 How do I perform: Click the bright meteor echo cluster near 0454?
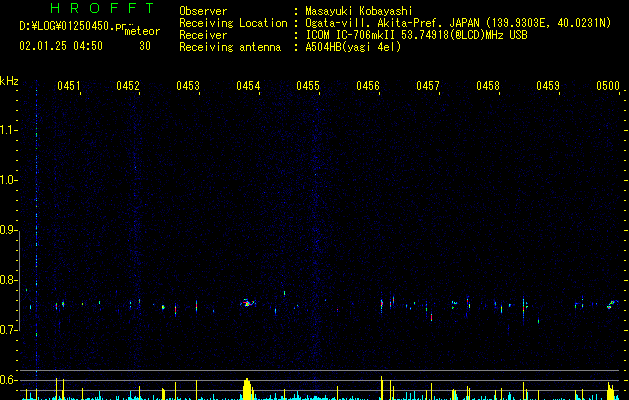click(248, 303)
